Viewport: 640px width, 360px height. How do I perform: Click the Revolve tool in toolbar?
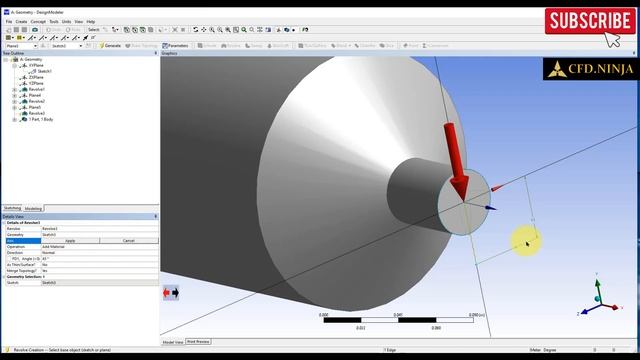[231, 46]
